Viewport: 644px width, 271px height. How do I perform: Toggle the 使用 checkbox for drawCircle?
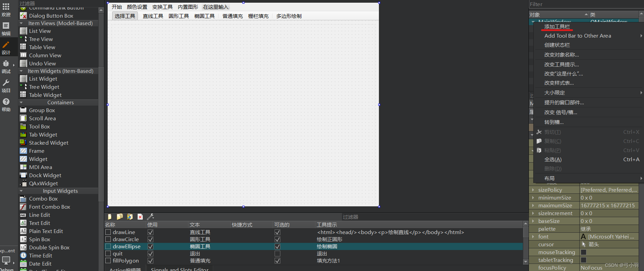[151, 239]
